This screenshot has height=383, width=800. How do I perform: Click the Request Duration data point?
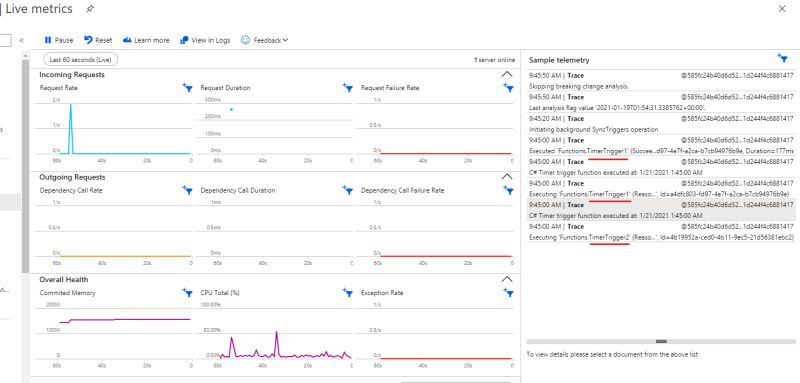click(x=231, y=109)
